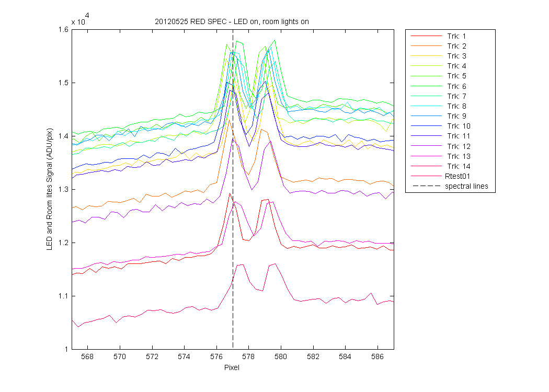Click the y-axis tick label 1.5
Viewport: 549px width, 392px height.
point(63,83)
